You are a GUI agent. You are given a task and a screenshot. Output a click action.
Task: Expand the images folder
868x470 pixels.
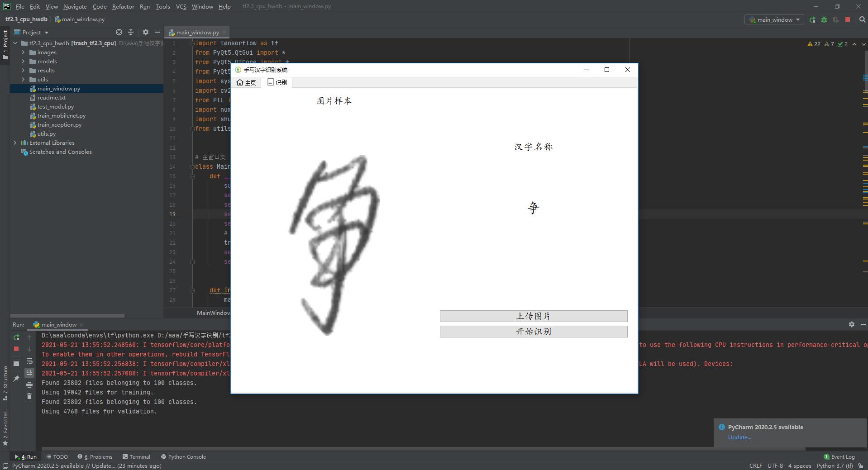pyautogui.click(x=23, y=52)
